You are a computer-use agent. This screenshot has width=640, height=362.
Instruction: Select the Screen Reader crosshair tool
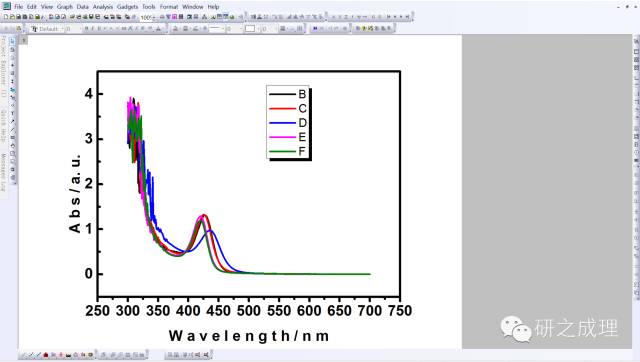(12, 65)
